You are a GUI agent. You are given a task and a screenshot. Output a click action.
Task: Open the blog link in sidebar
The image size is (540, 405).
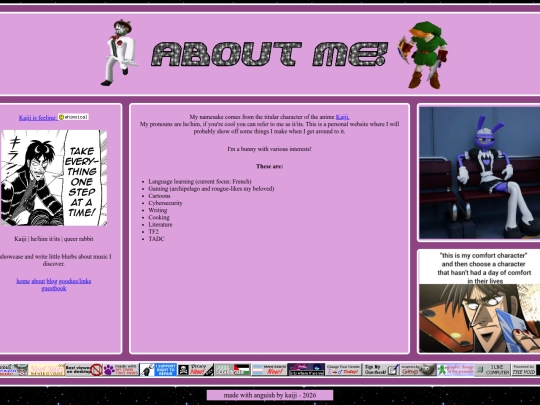pos(52,281)
